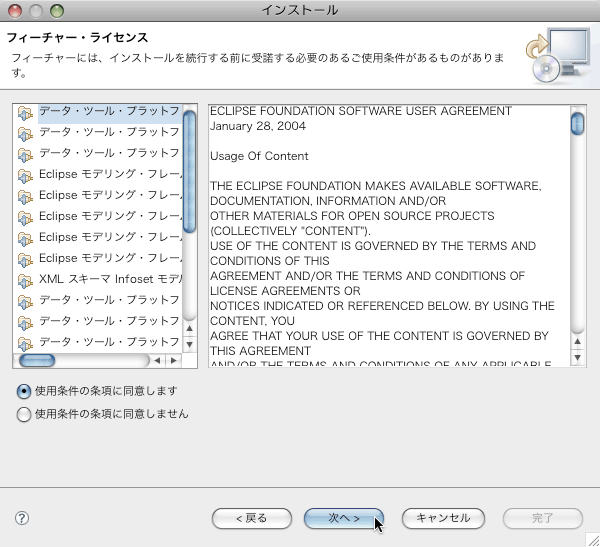Click the feature list vertical scrollbar thumb

(189, 171)
